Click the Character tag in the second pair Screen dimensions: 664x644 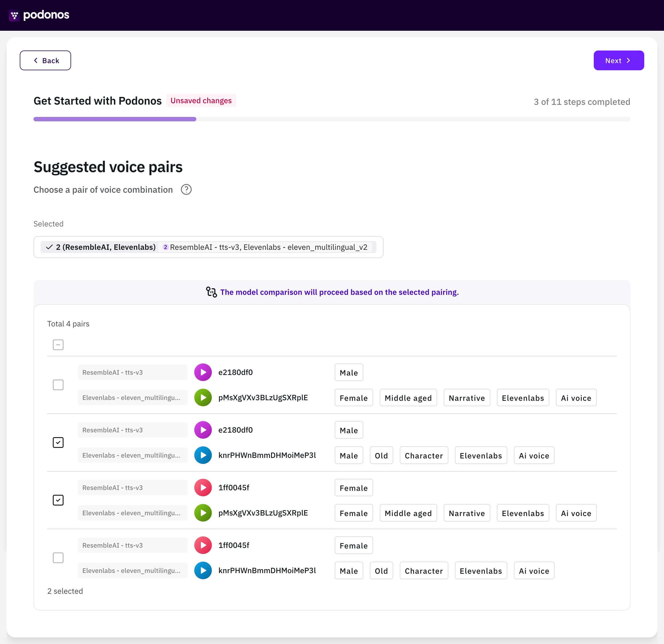(x=424, y=455)
